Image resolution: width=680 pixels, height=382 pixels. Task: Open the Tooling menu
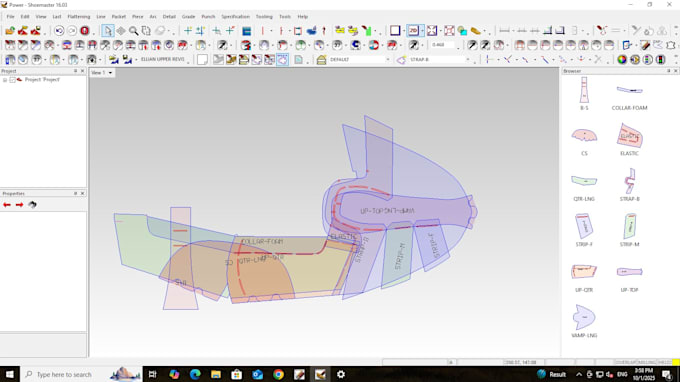264,16
